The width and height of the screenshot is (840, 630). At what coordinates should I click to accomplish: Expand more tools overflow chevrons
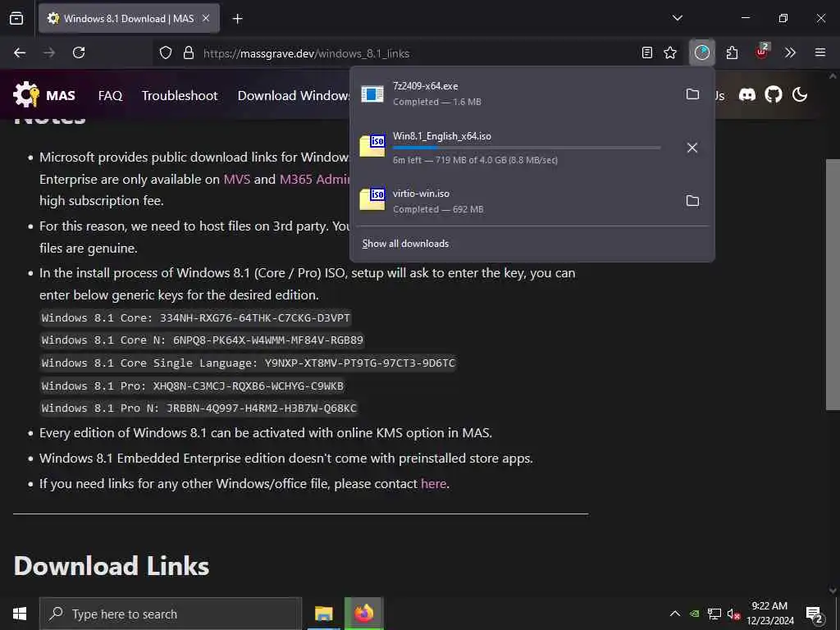click(x=790, y=52)
